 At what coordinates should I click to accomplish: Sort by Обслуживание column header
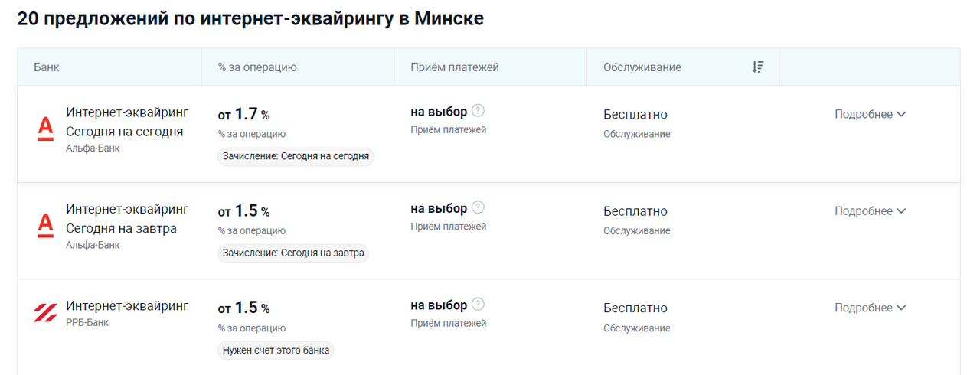(642, 67)
